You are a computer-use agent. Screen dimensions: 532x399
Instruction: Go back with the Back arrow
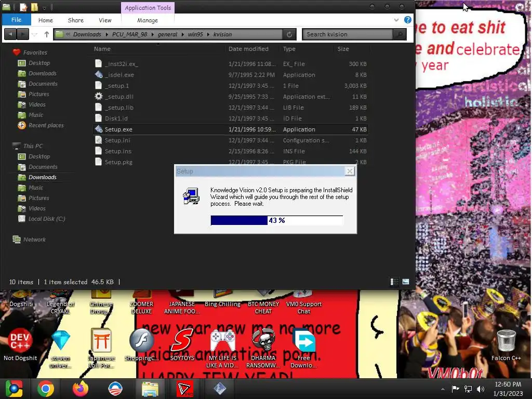pos(10,34)
